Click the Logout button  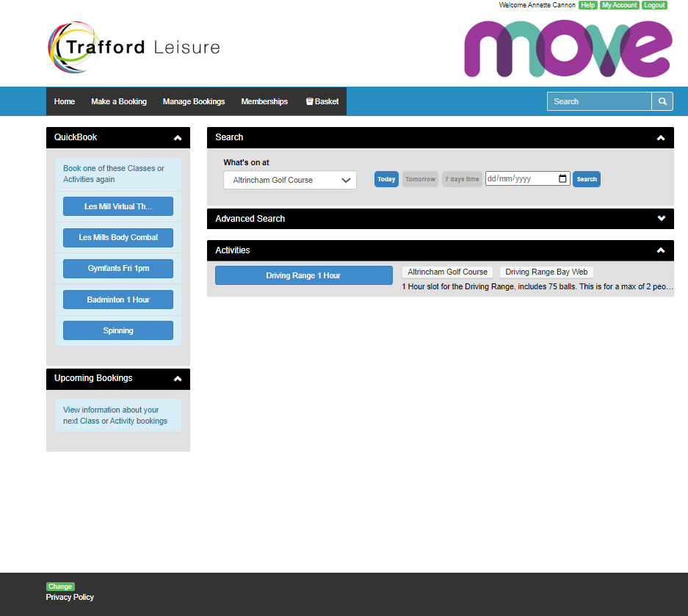pos(654,5)
